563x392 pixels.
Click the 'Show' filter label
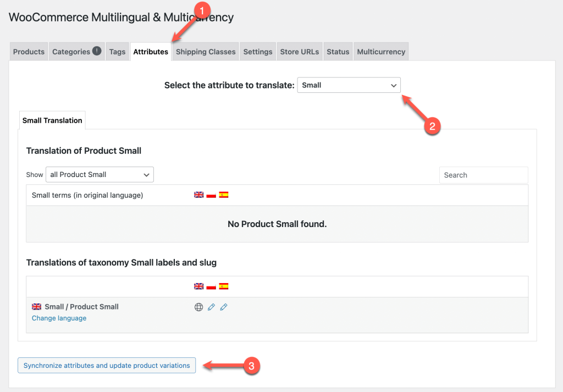pyautogui.click(x=35, y=175)
